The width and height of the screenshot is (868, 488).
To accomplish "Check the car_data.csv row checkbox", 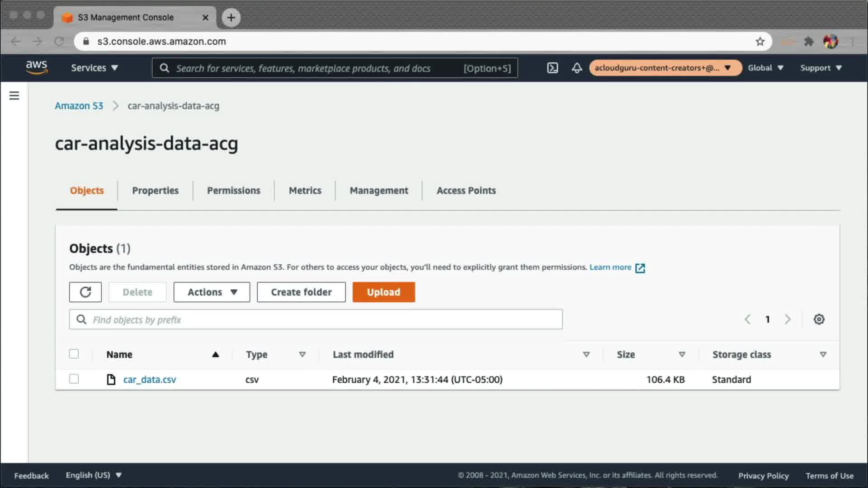I will [74, 379].
